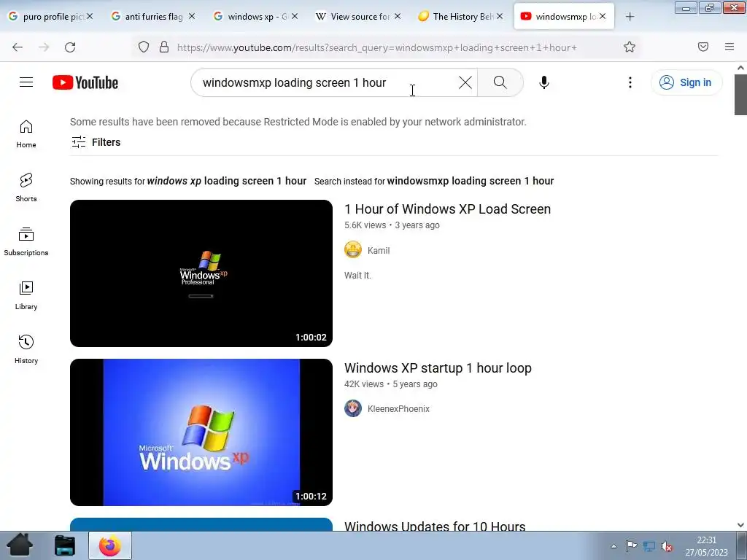The height and width of the screenshot is (560, 747).
Task: Click the YouTube logo
Action: (85, 82)
